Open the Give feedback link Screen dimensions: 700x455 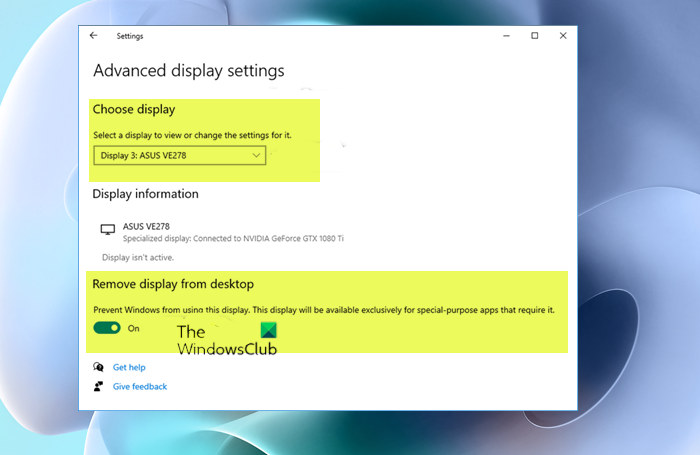tap(140, 386)
